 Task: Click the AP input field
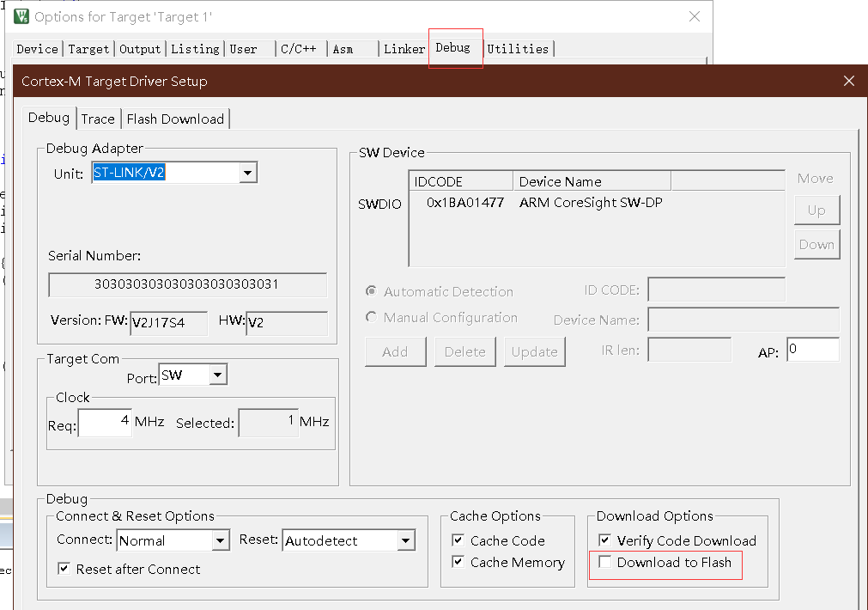tap(813, 350)
